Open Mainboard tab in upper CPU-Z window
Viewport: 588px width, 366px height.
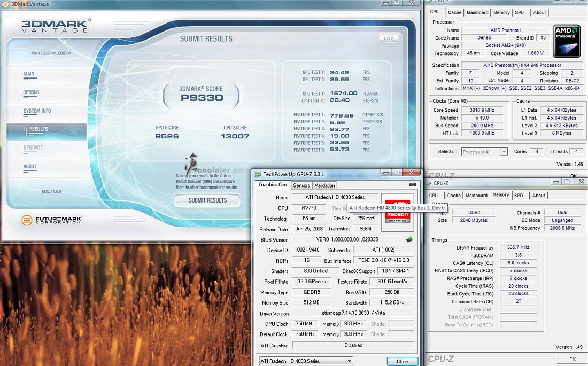pos(477,12)
